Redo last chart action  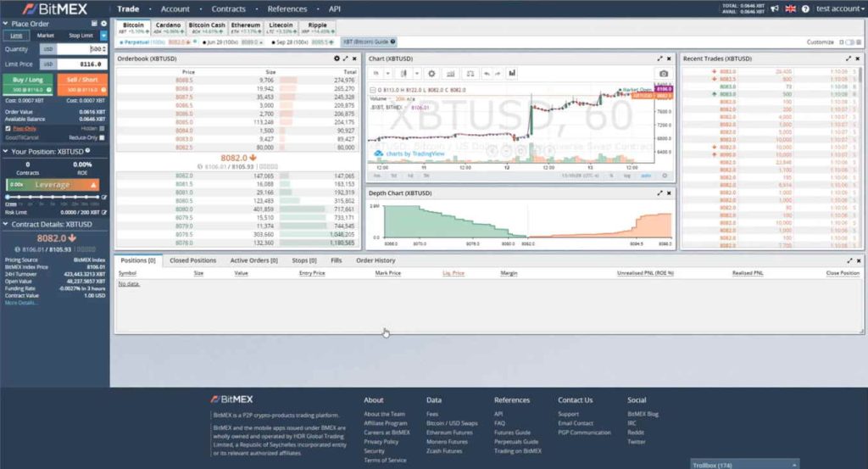point(497,74)
